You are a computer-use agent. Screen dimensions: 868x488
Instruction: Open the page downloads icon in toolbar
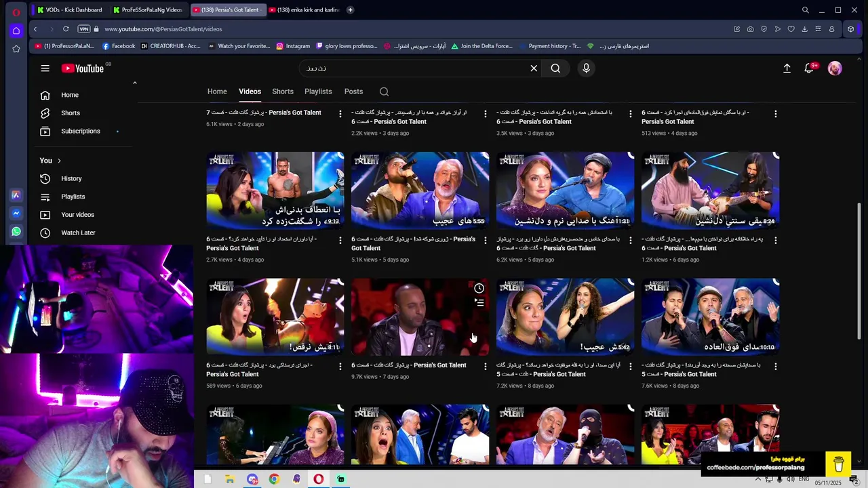coord(804,29)
